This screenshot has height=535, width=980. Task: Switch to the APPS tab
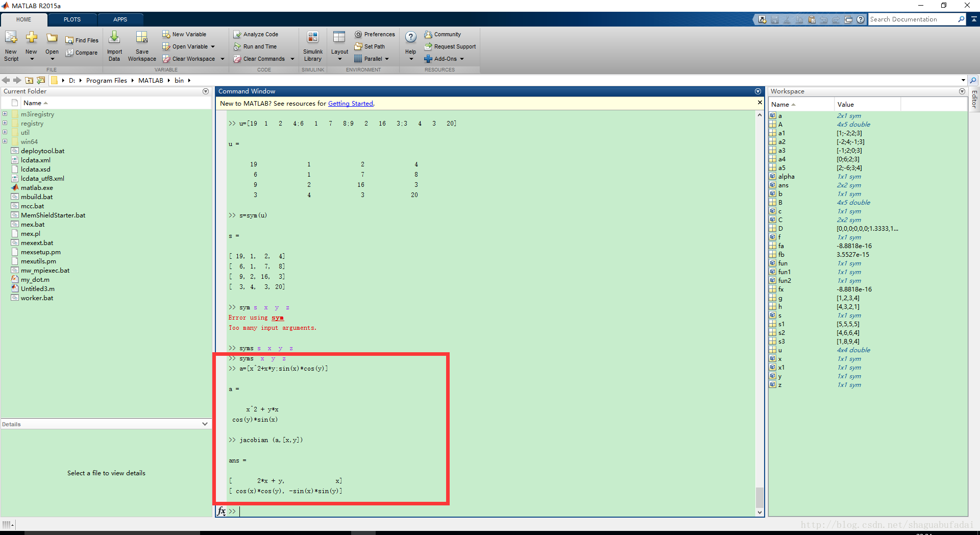point(120,19)
